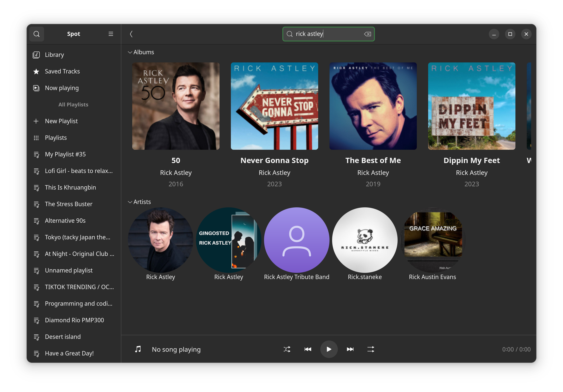Toggle shuffle mode

pyautogui.click(x=287, y=349)
